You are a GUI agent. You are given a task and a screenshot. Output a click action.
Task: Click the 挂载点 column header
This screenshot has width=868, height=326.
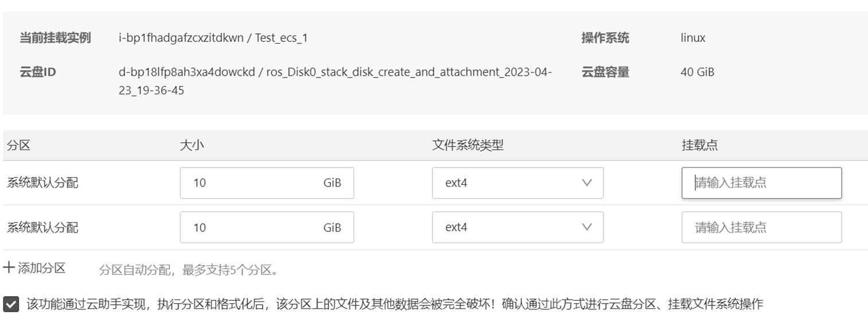tap(699, 146)
